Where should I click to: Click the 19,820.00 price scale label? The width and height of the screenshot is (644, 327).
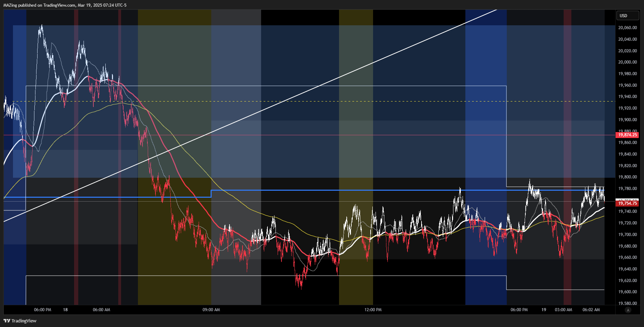pos(628,166)
